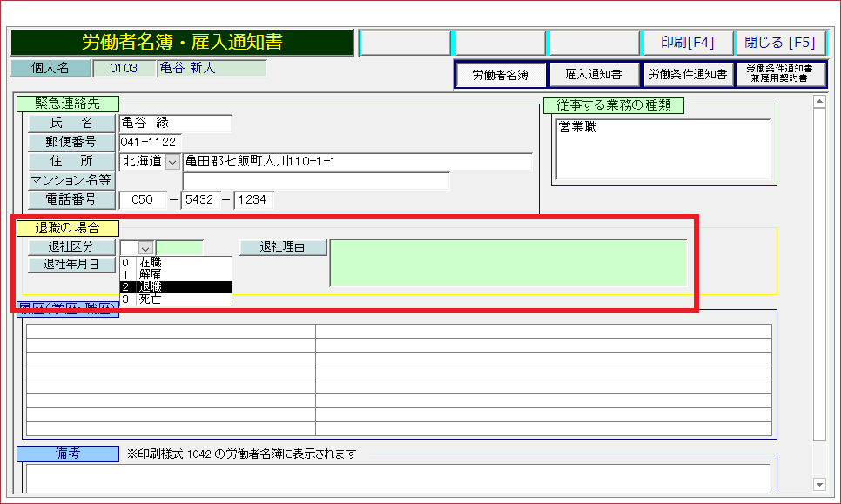Click scrollbar down arrow at bottom right
This screenshot has height=504, width=841.
tap(818, 484)
